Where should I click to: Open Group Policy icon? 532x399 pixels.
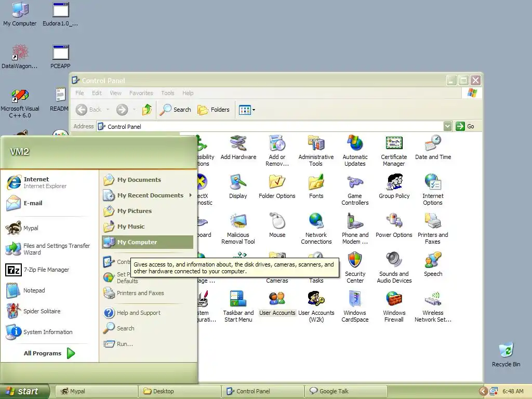point(394,187)
